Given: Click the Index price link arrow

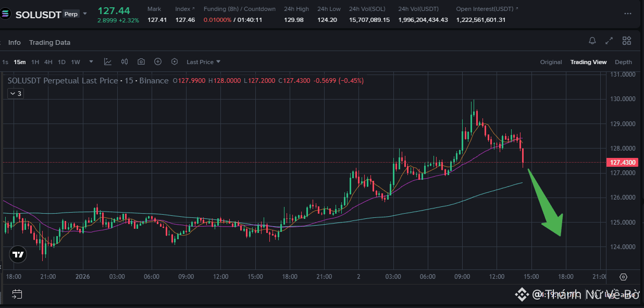Looking at the screenshot, I should tap(194, 9).
